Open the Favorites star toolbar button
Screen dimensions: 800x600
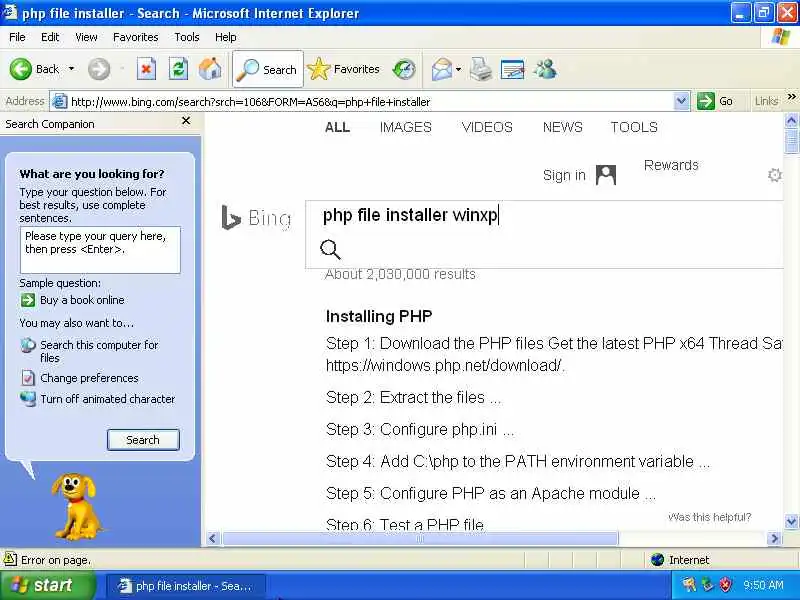tap(344, 69)
